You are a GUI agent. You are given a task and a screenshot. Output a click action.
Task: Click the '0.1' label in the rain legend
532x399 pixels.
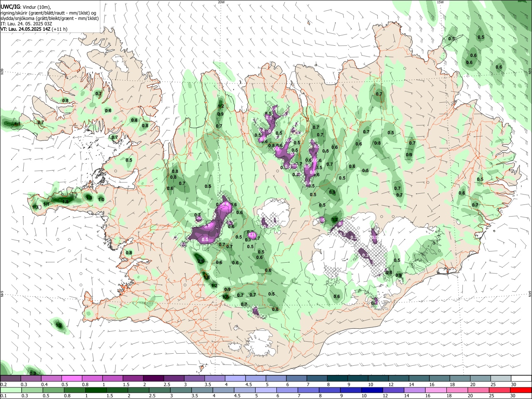click(4, 396)
